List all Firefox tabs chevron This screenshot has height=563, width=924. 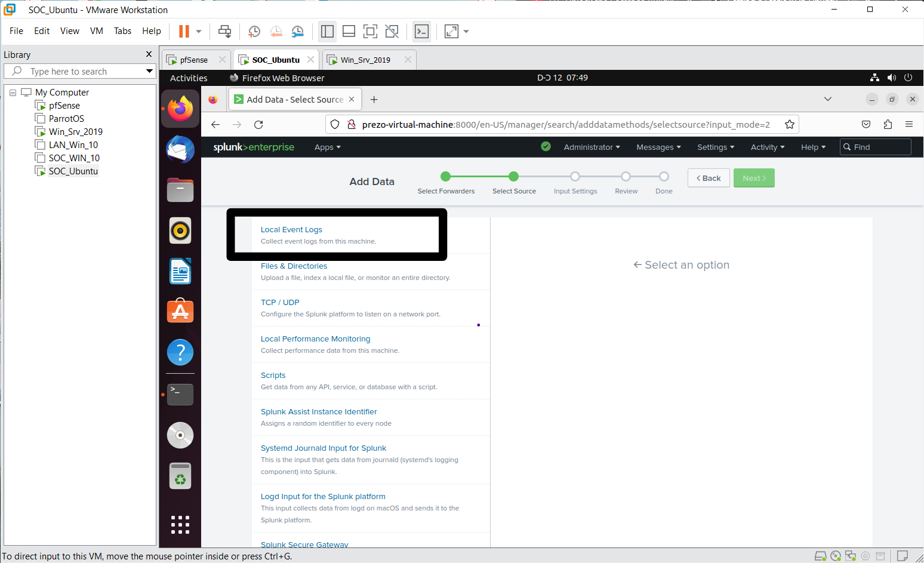[x=828, y=99]
